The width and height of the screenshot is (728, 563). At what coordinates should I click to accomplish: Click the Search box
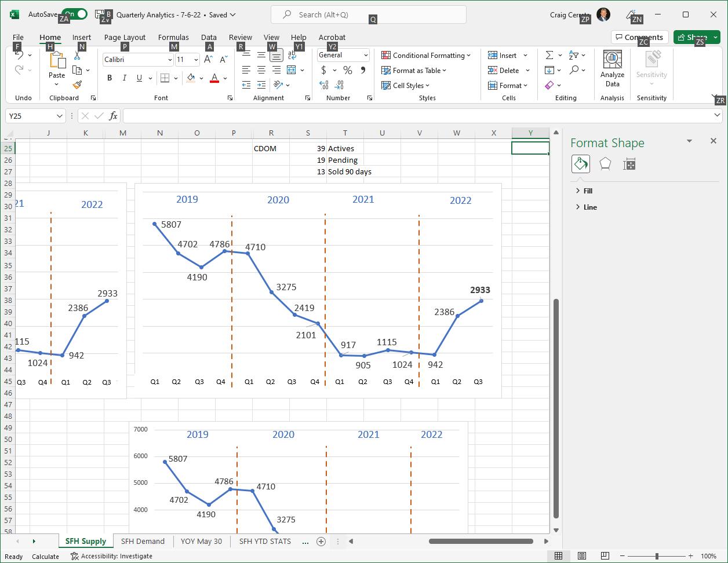click(369, 14)
